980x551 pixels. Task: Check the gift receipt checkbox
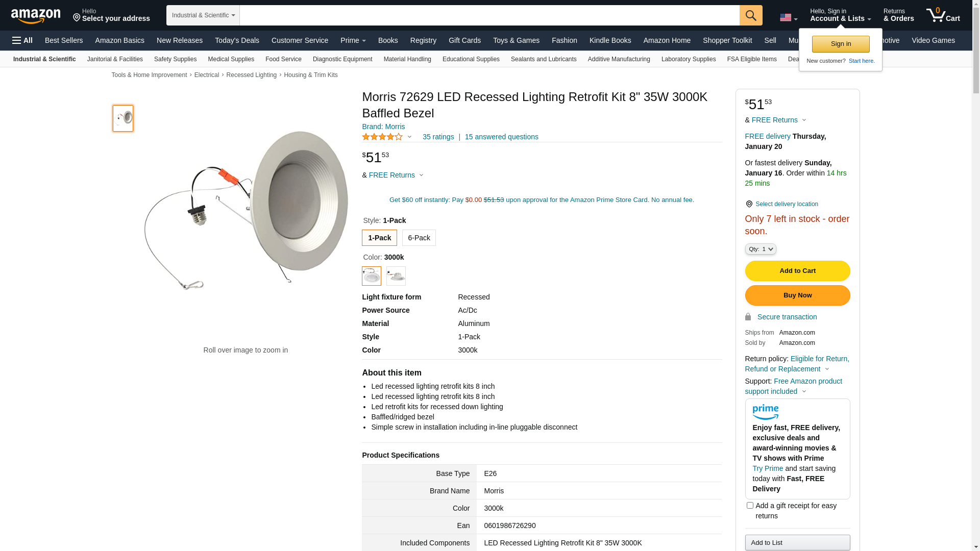click(x=750, y=506)
